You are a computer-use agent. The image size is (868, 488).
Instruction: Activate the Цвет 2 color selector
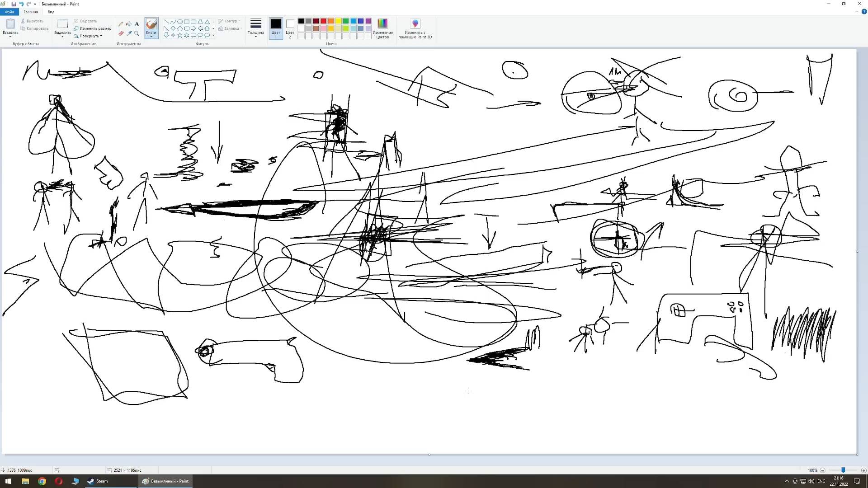290,27
